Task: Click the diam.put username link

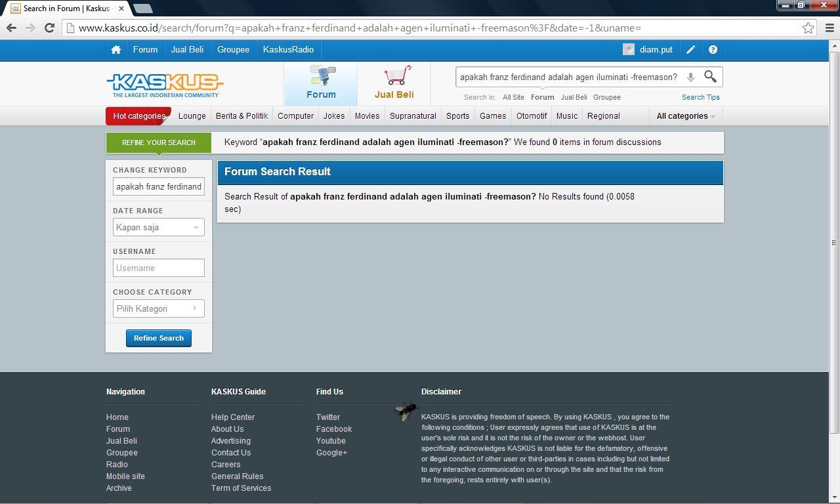Action: 656,50
